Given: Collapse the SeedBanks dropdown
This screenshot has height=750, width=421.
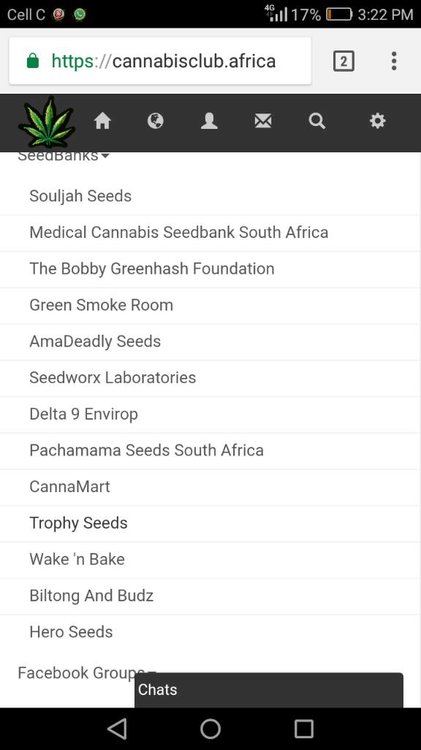Looking at the screenshot, I should [x=64, y=156].
